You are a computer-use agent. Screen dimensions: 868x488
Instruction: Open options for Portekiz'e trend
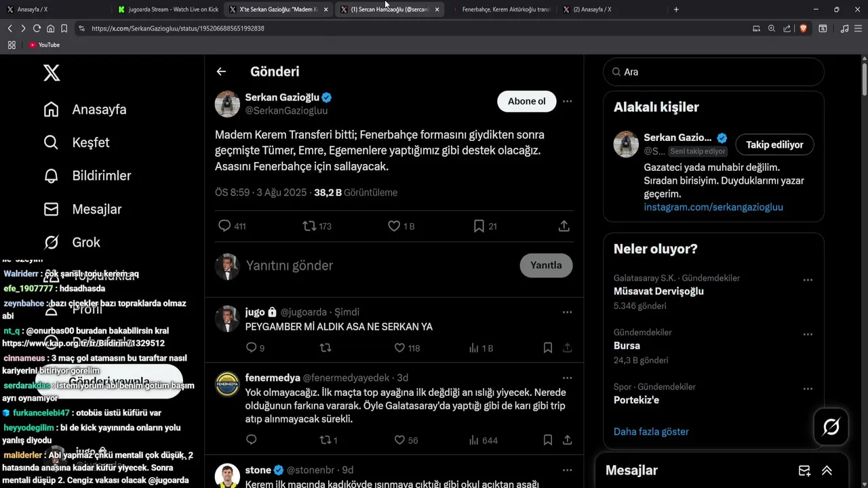(x=808, y=389)
